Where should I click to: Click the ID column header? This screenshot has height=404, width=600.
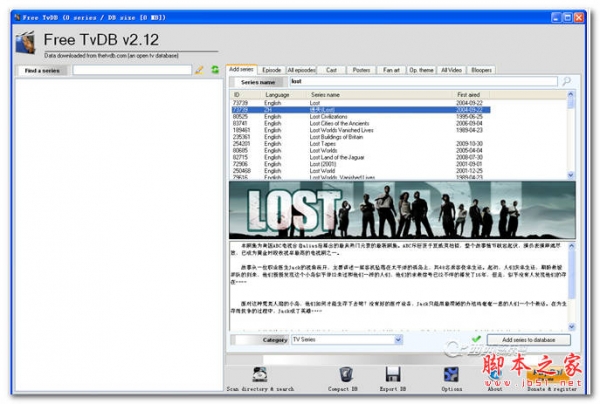[x=246, y=94]
